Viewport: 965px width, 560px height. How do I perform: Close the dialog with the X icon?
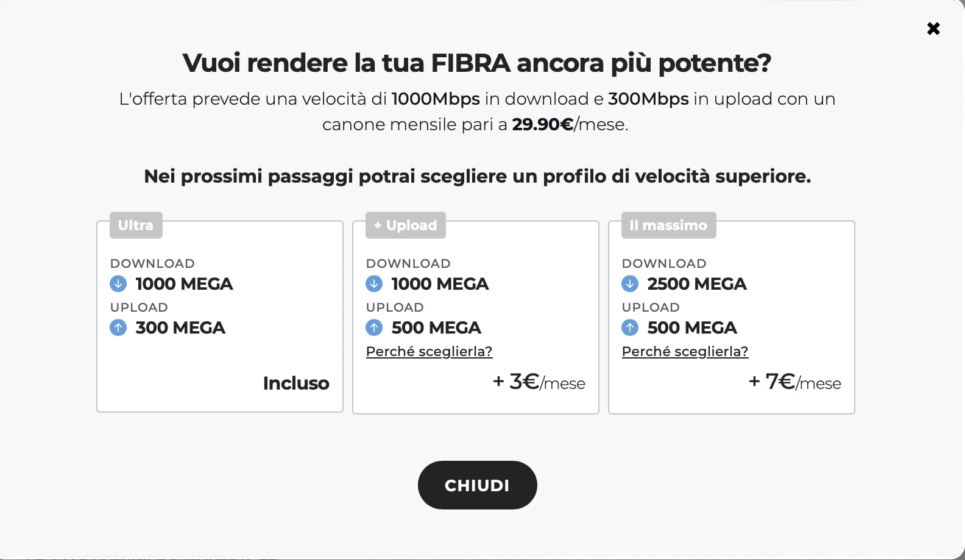933,29
